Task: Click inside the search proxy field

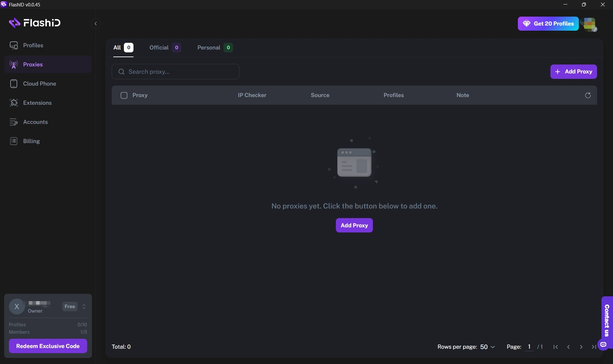Action: (176, 72)
